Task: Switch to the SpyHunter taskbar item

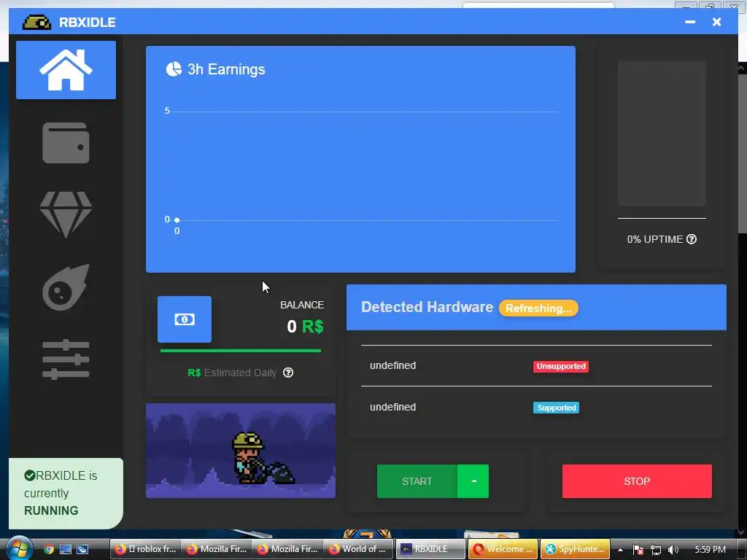Action: (x=575, y=549)
